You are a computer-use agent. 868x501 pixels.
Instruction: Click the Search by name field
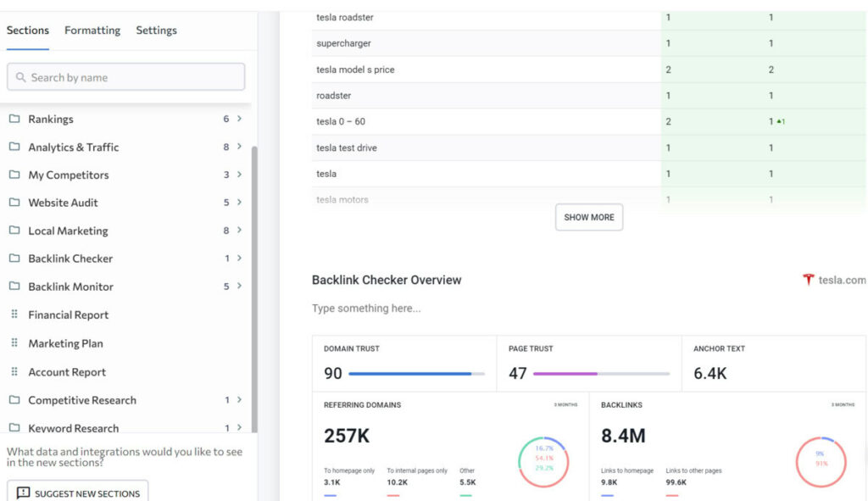[x=125, y=77]
